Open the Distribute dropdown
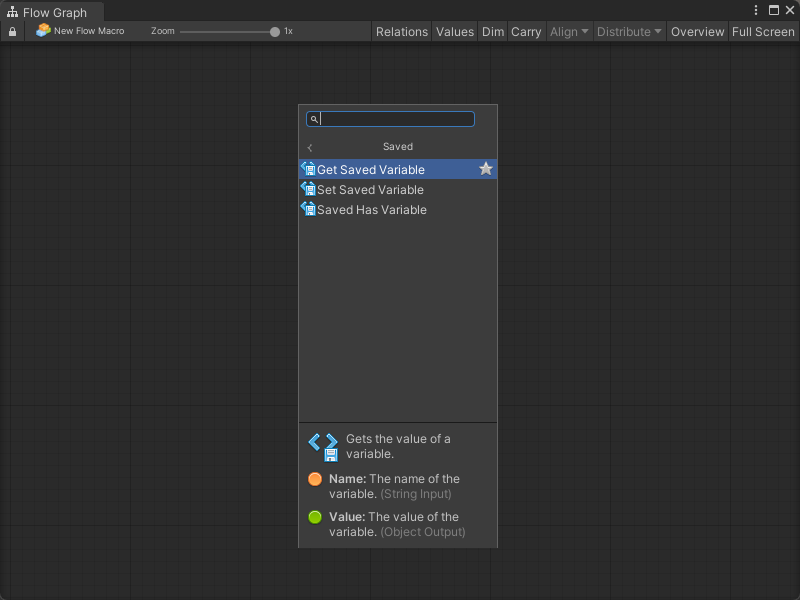 coord(629,32)
